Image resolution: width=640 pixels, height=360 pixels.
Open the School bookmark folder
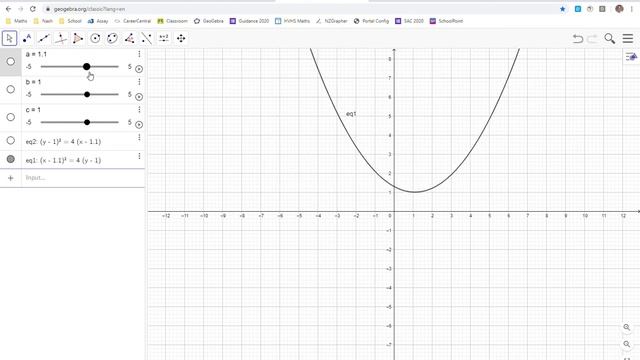[70, 21]
